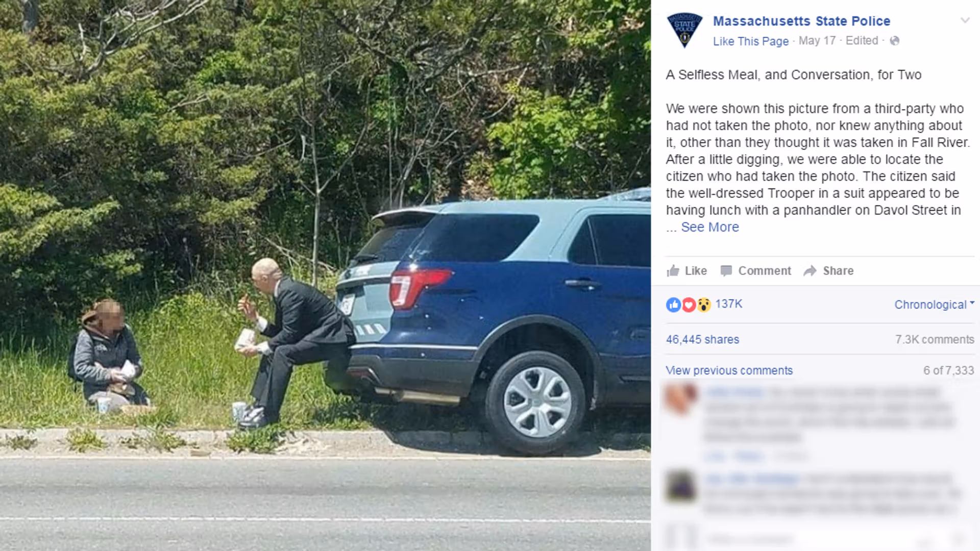Screen dimensions: 980x551
Task: Click the 7.3K comments count
Action: click(x=935, y=339)
